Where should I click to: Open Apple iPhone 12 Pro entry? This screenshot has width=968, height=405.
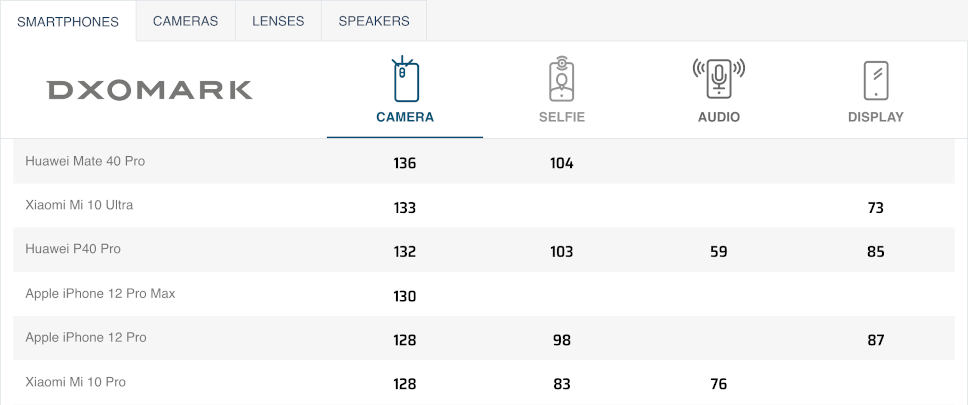tap(86, 338)
